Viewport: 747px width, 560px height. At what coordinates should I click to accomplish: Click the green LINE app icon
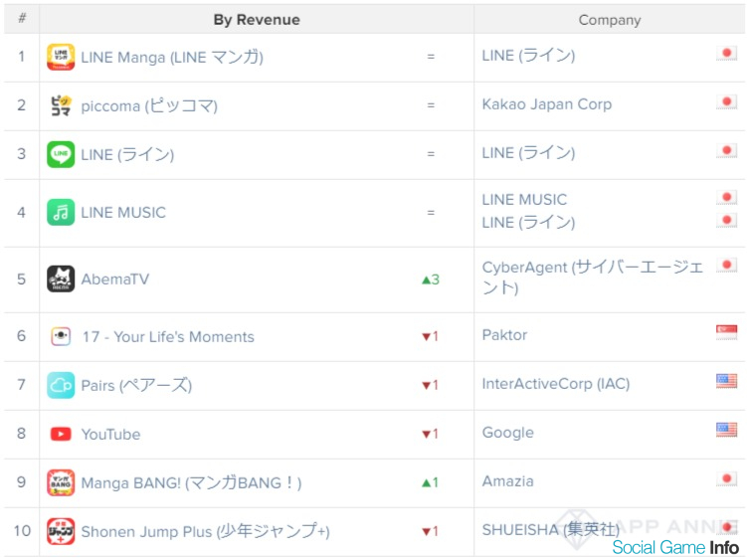61,154
